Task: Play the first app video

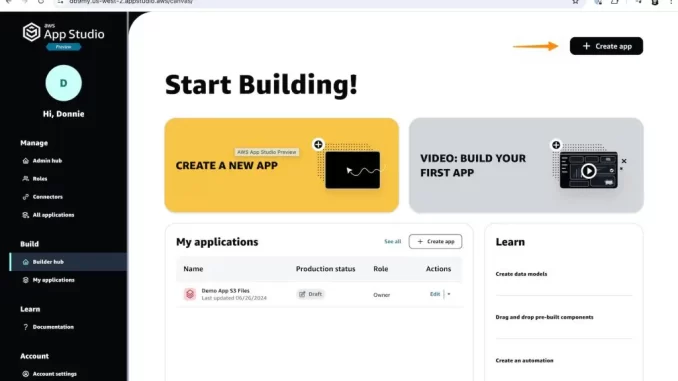Action: click(588, 171)
